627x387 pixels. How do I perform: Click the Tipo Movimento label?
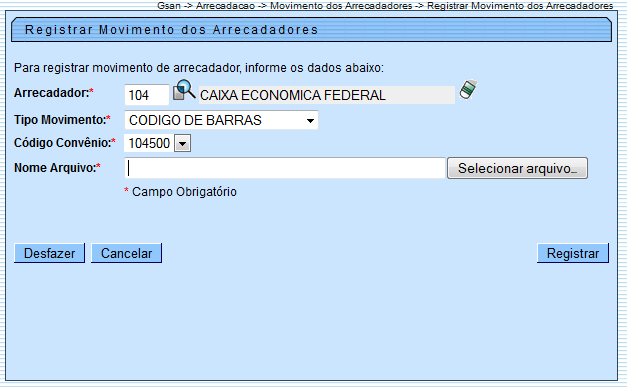tap(62, 120)
